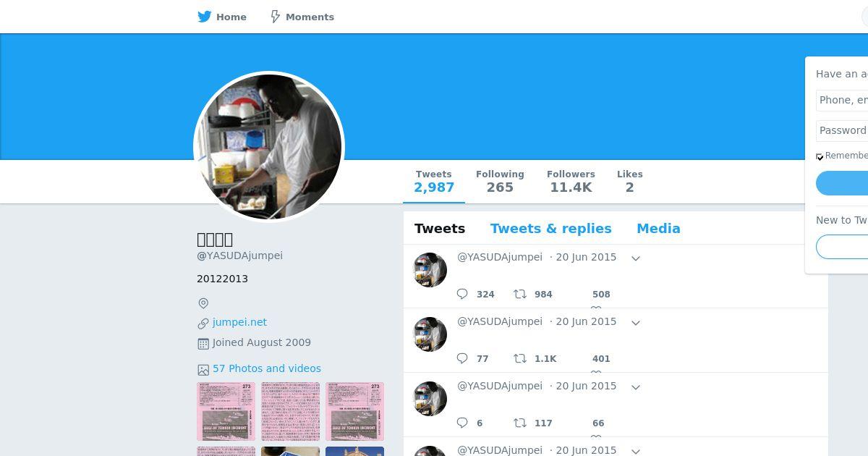868x456 pixels.
Task: Open the first pink Gulf of Tonkin photo thumbnail
Action: 226,411
